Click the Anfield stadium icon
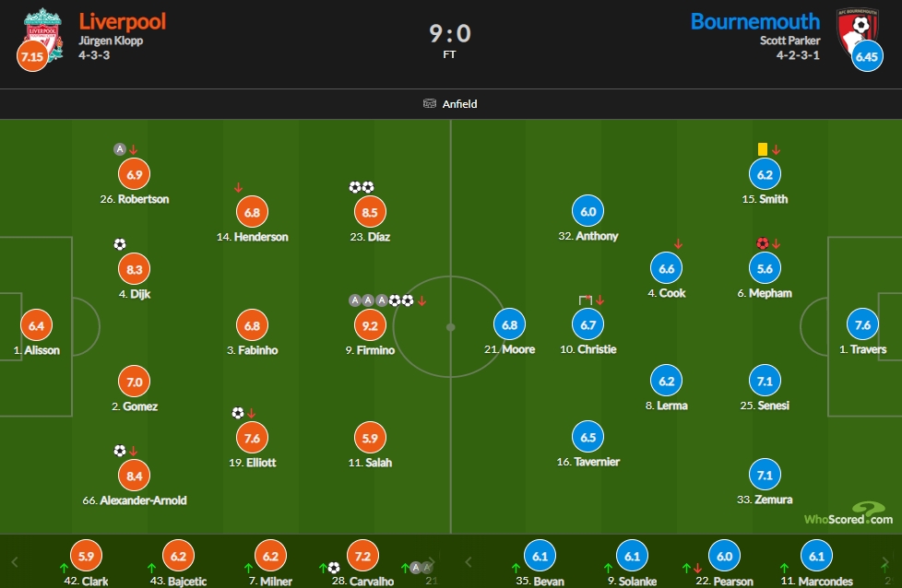This screenshot has width=902, height=588. (x=429, y=104)
